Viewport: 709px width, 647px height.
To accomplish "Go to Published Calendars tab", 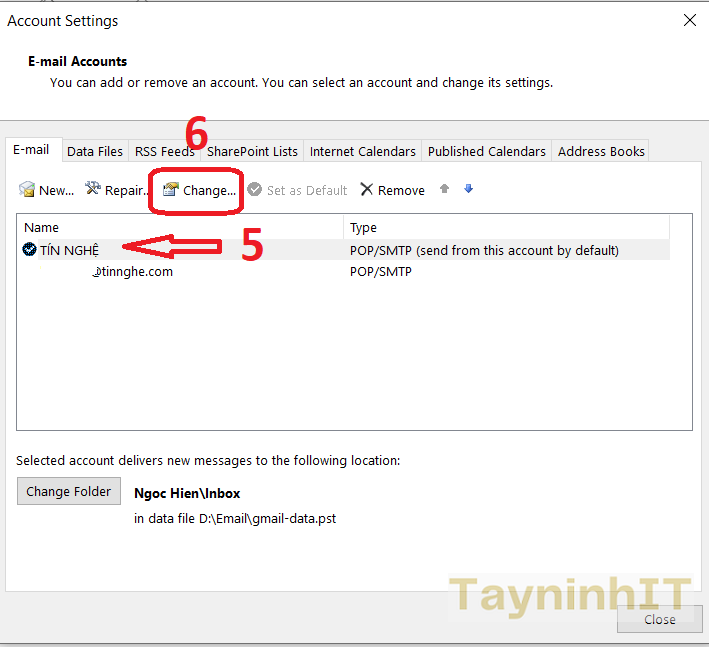I will pos(486,151).
